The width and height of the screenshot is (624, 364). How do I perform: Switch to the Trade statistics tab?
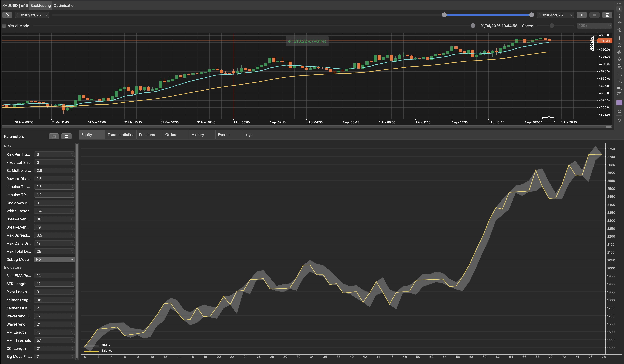[121, 135]
